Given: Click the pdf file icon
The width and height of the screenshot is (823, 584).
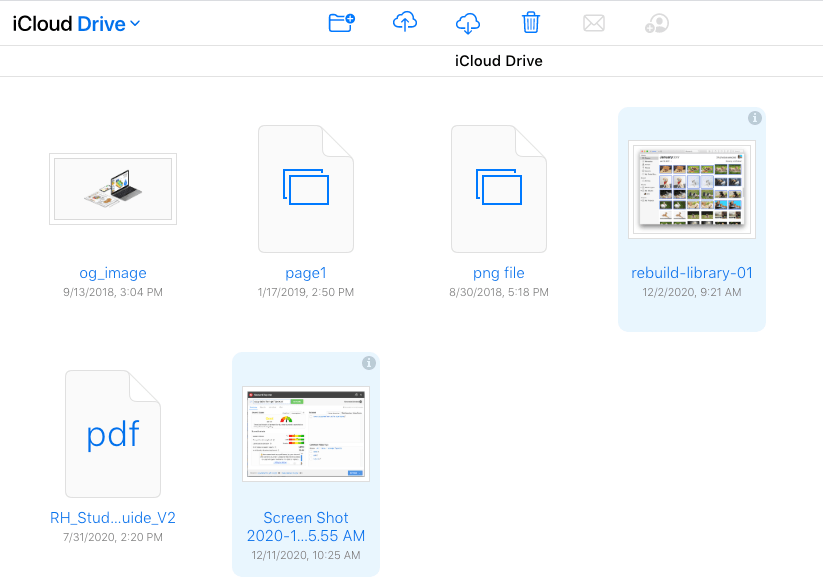Looking at the screenshot, I should (x=113, y=434).
